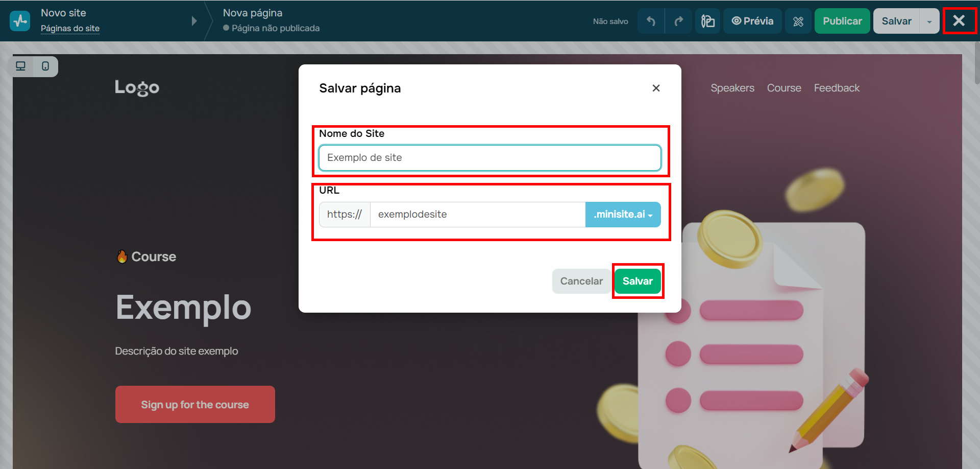This screenshot has width=980, height=469.
Task: Open the Páginas do site link
Action: click(70, 28)
